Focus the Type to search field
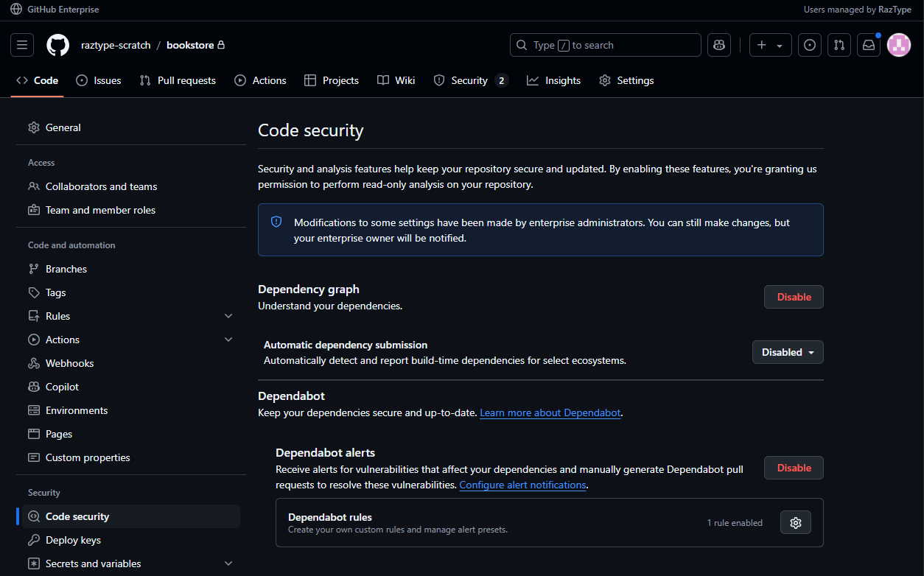Screen dimensions: 924x576 [x=605, y=45]
